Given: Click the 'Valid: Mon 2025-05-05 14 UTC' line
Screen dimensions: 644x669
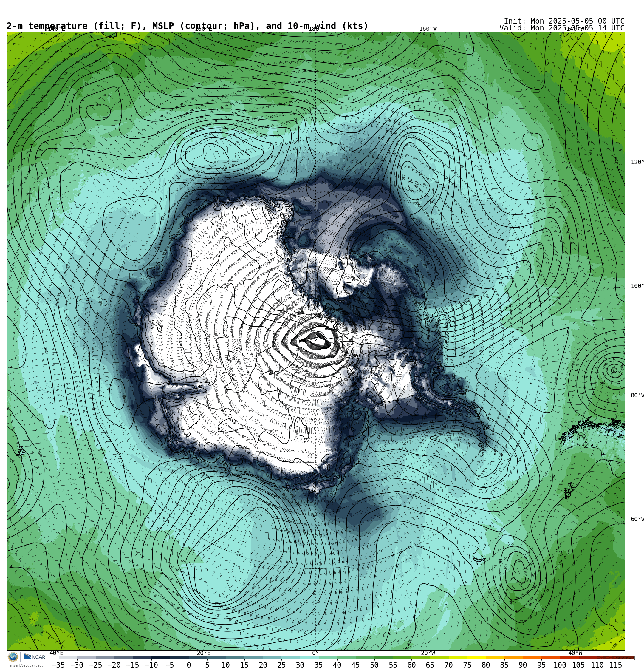Looking at the screenshot, I should point(562,28).
